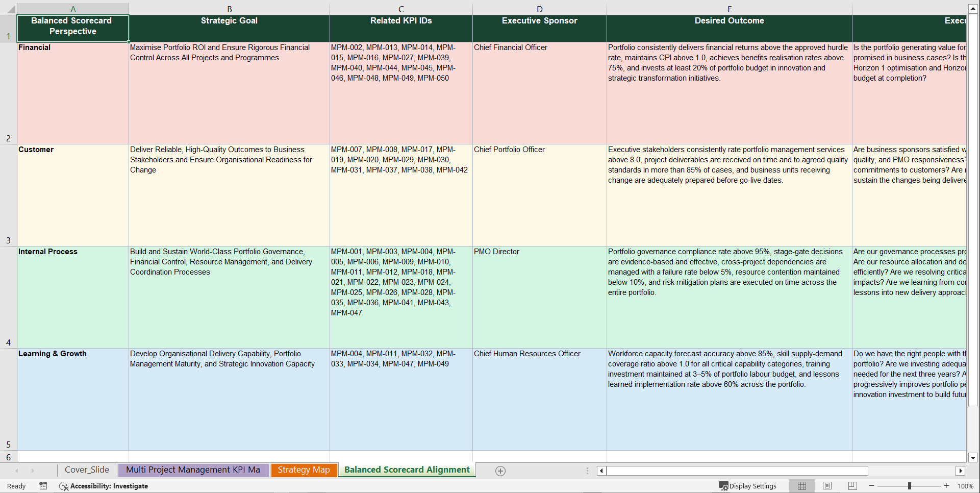Select 'Desired Outcome' header cell
This screenshot has width=980, height=493.
click(730, 29)
